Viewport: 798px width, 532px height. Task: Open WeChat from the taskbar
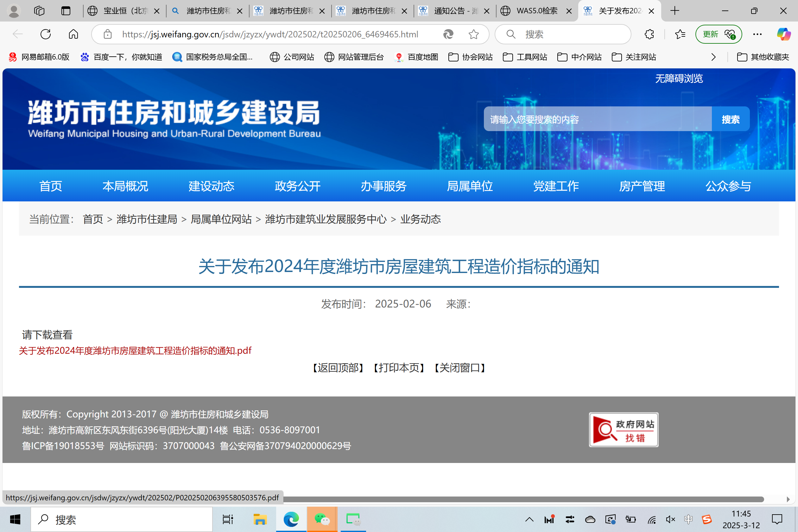coord(322,519)
